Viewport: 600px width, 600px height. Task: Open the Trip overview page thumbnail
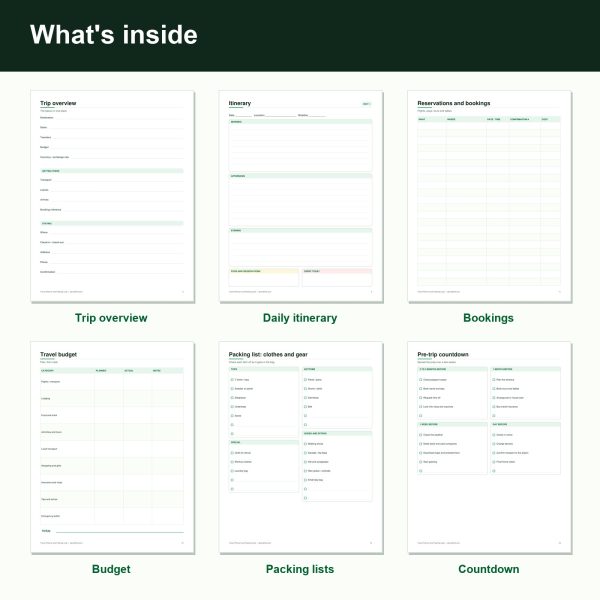(112, 196)
